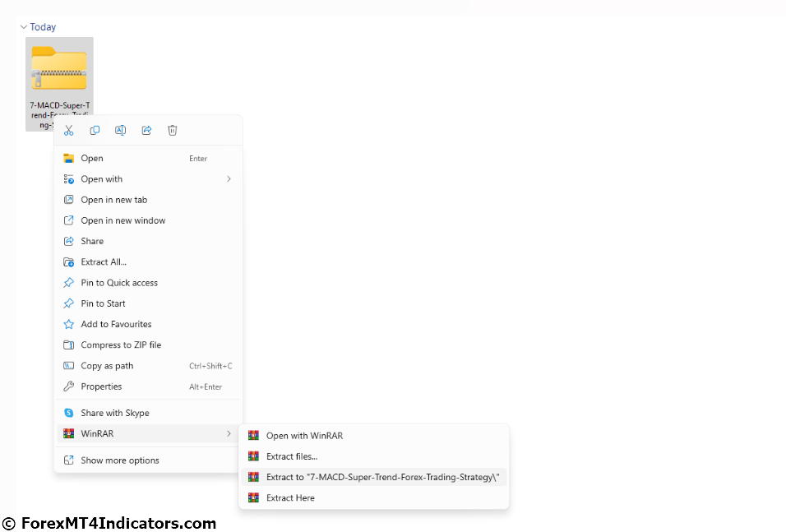Expand the Open with submenu

tap(229, 178)
